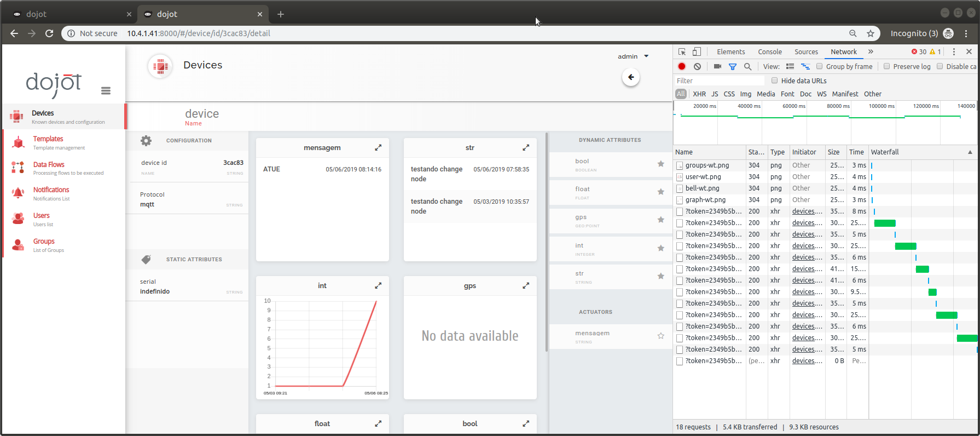Click the error count badge in DevTools
Screen dimensions: 980x436
click(919, 52)
